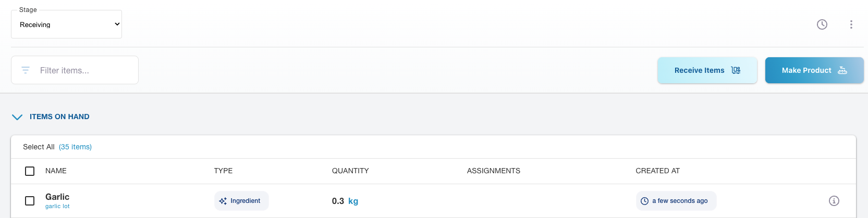Viewport: 868px width, 218px height.
Task: Sort by the Quantity column header
Action: tap(350, 171)
